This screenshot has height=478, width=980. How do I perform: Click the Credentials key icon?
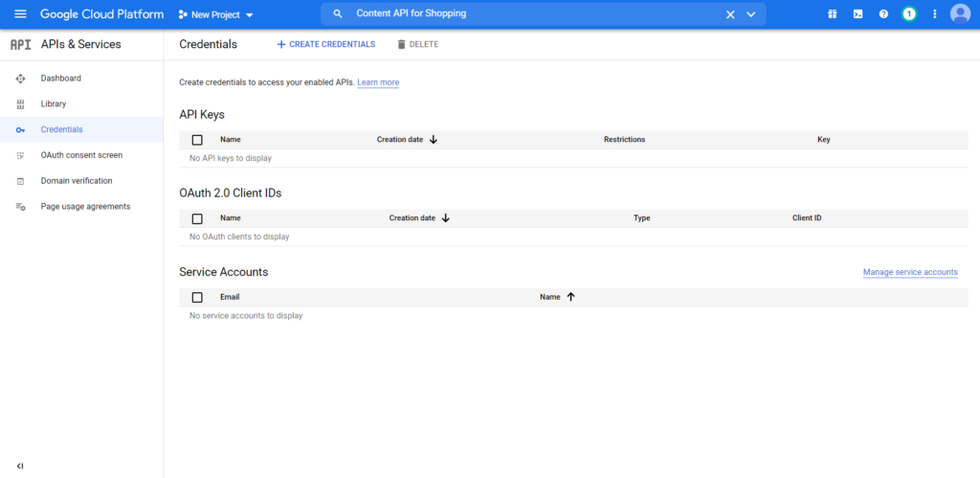(x=20, y=130)
